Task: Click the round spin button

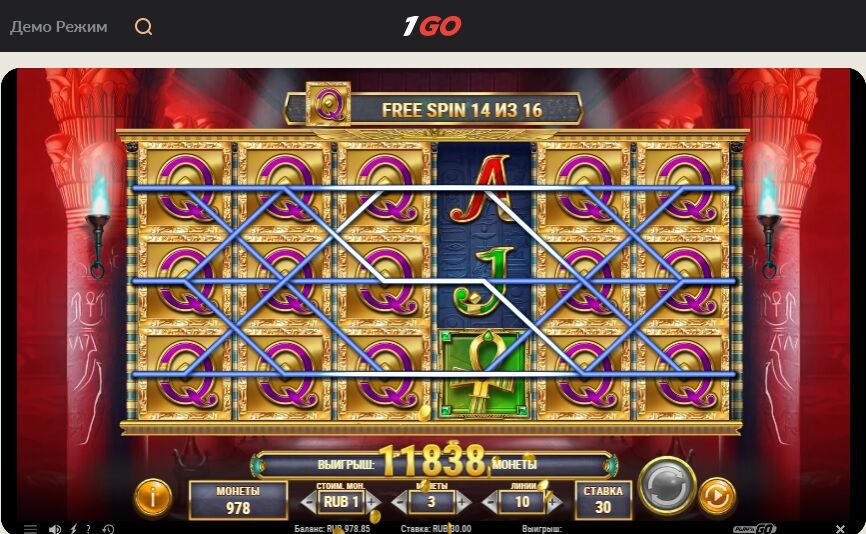Action: pos(666,487)
